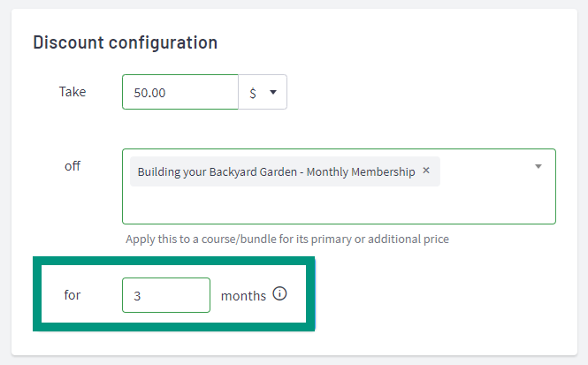Click the $ symbol in the unit selector
588x365 pixels.
coord(253,93)
